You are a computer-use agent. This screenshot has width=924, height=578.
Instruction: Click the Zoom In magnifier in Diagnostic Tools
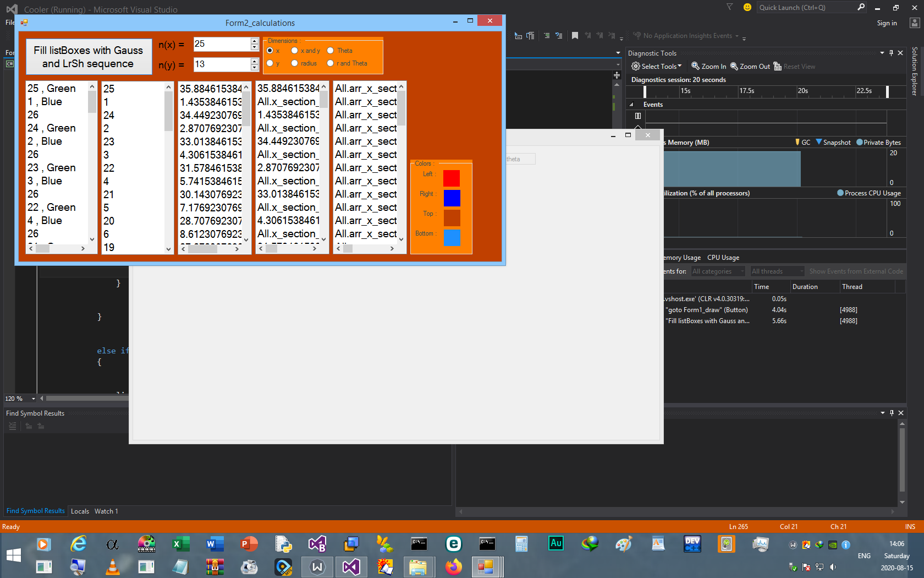click(695, 66)
